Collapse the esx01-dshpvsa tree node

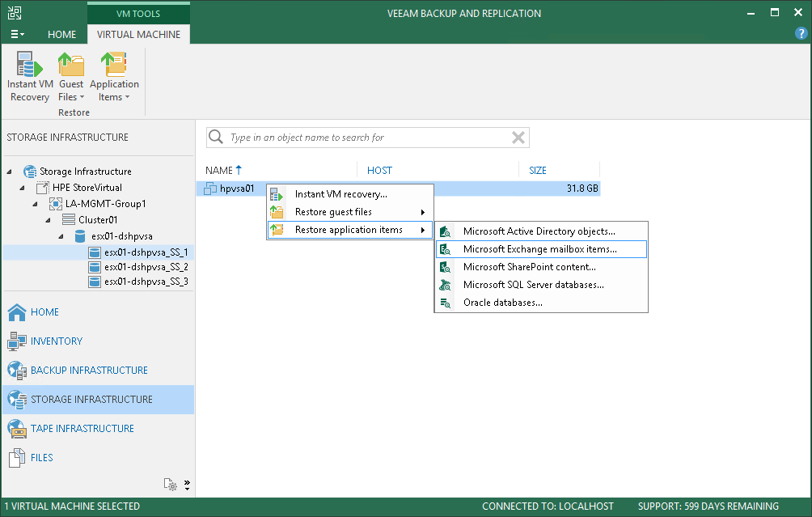pyautogui.click(x=61, y=236)
